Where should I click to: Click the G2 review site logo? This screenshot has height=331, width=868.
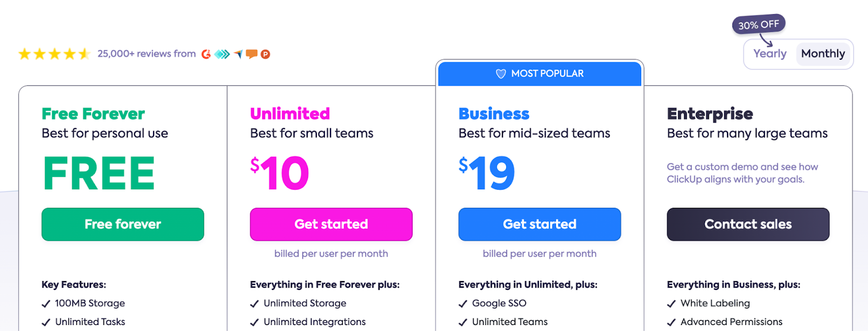pos(206,54)
